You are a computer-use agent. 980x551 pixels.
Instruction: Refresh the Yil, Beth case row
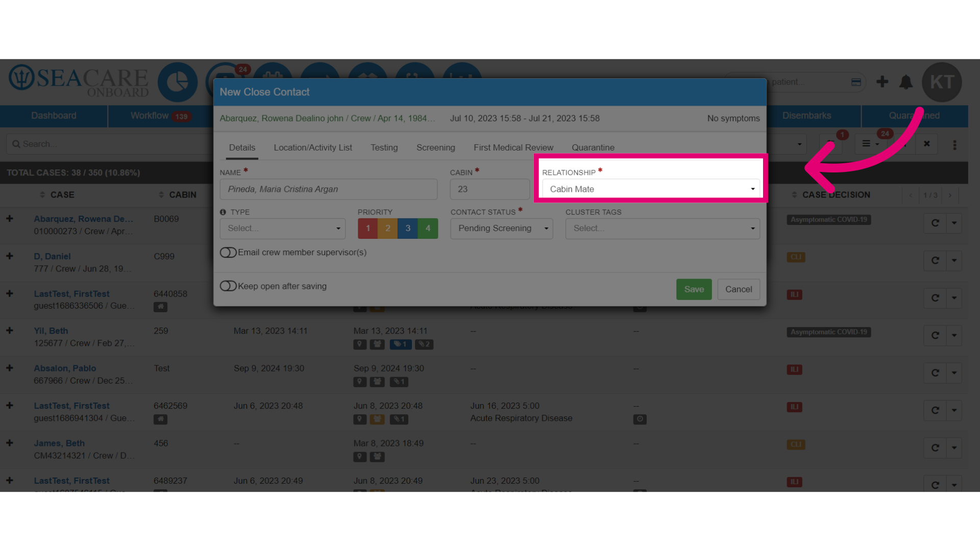tap(935, 335)
